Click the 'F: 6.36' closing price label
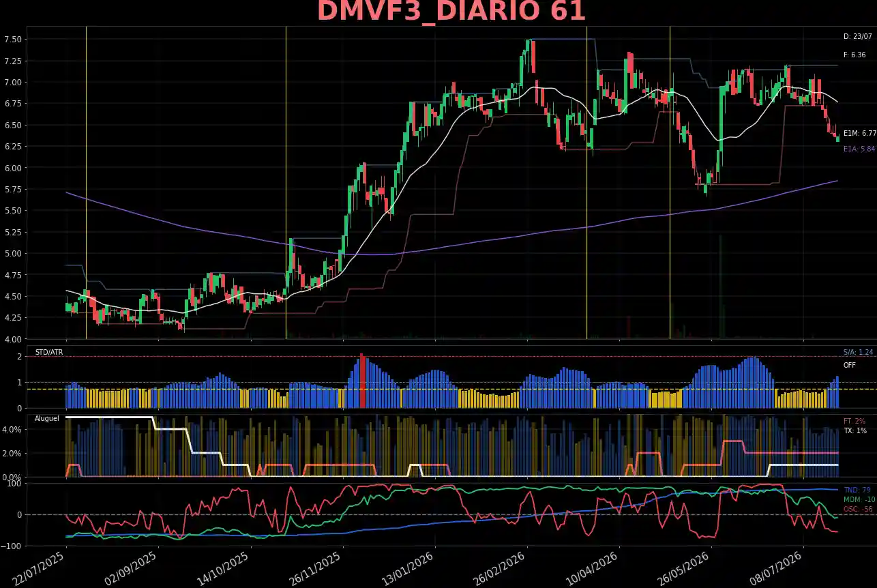877x588 pixels. [x=854, y=55]
